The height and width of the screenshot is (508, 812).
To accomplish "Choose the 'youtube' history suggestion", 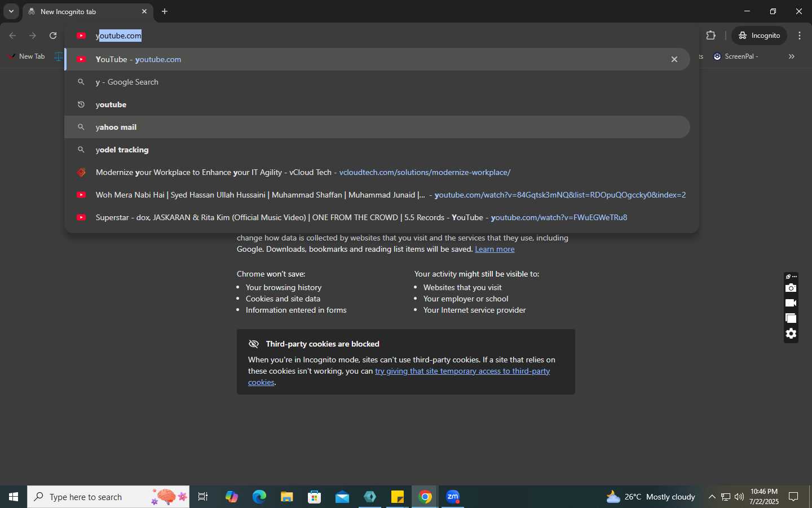I will coord(377,104).
